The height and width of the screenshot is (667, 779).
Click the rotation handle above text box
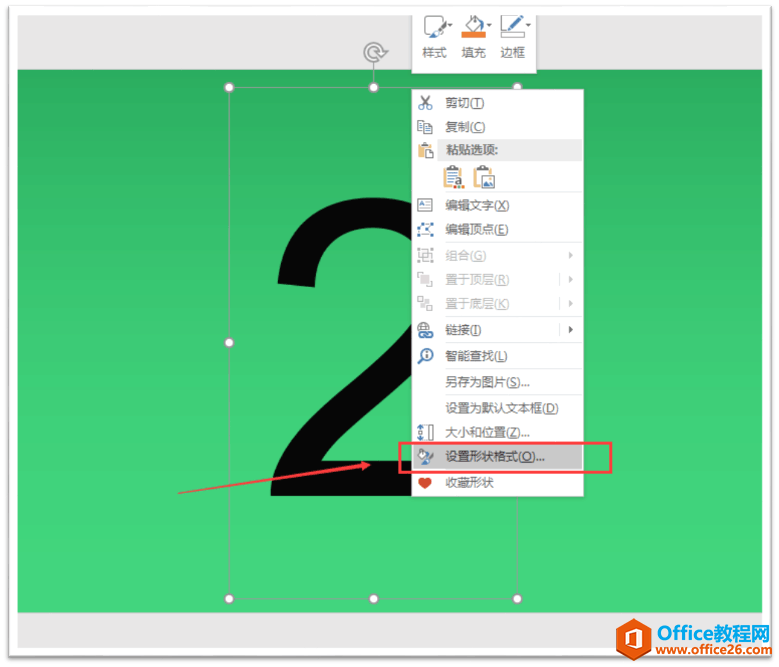375,52
